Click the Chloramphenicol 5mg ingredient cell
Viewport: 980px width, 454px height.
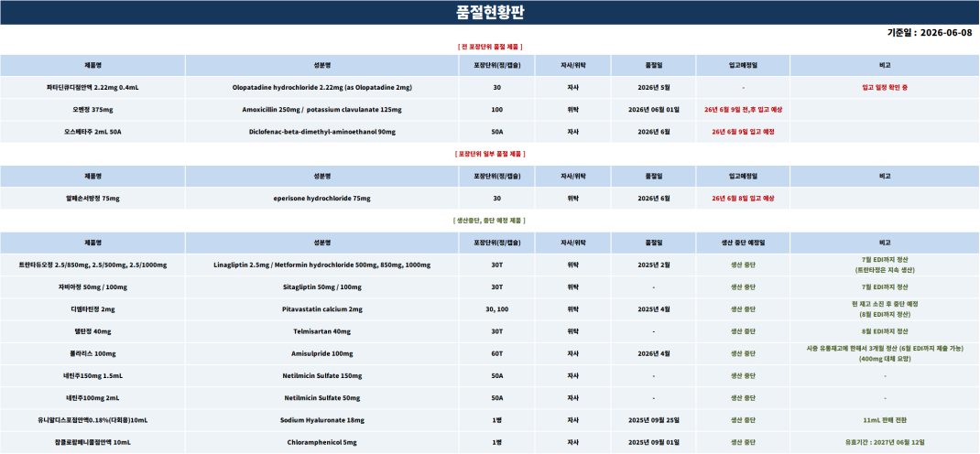321,443
